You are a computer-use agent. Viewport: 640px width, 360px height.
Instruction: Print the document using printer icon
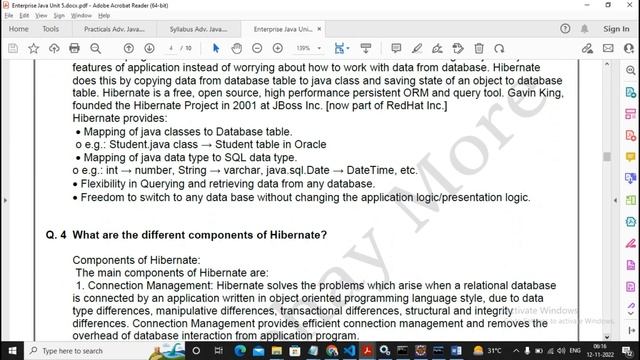point(74,48)
